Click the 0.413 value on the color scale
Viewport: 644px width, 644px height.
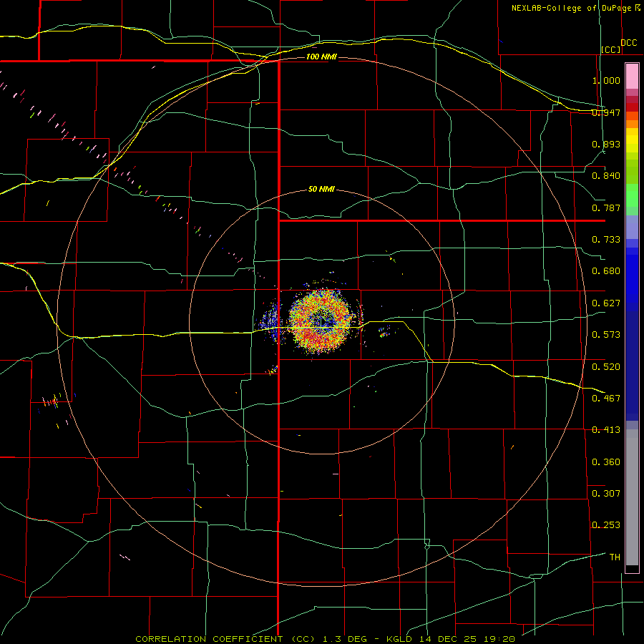pos(606,430)
